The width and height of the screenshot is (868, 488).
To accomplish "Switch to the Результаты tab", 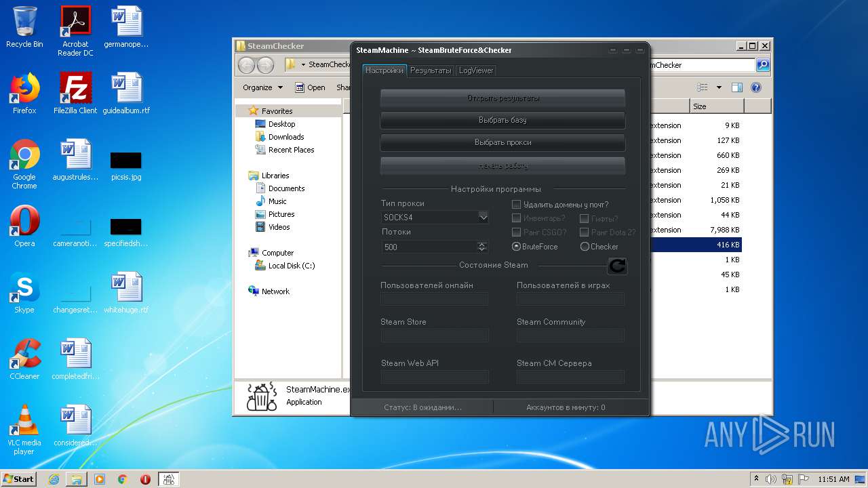I will pyautogui.click(x=431, y=70).
